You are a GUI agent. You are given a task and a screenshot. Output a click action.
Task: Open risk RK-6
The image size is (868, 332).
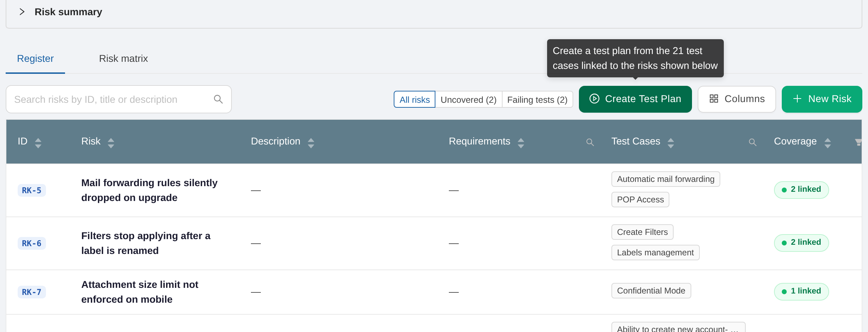click(x=32, y=243)
